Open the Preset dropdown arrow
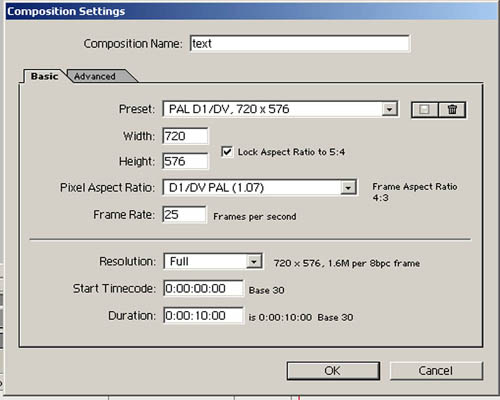Viewport: 500px width, 400px height. [389, 109]
